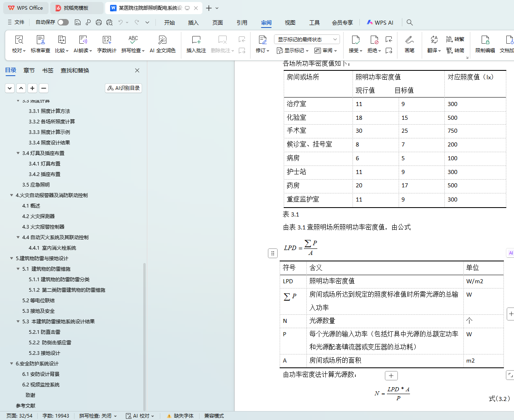Click the undo arrow icon
Viewport: 514px width, 420px height.
tap(121, 22)
